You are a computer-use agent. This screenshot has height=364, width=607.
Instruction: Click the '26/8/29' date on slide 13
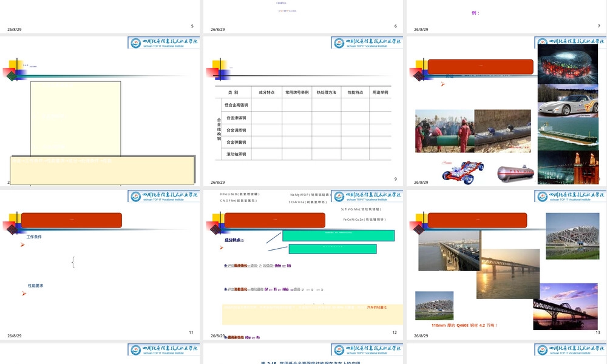pyautogui.click(x=421, y=335)
